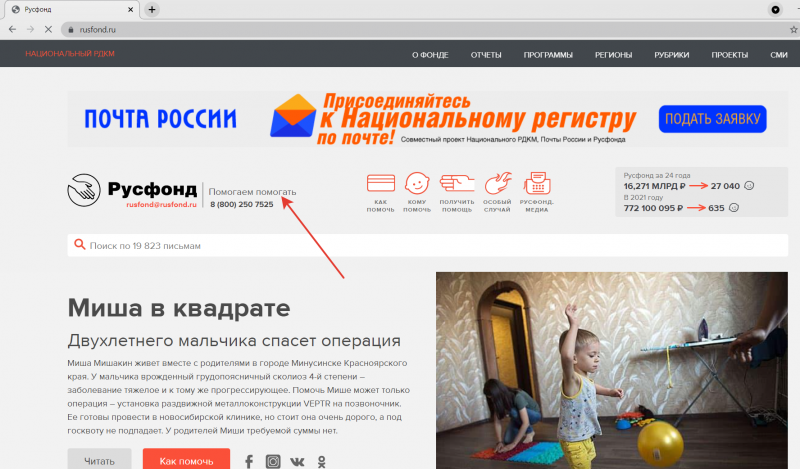800x469 pixels.
Task: Click the red 'Как помочь' button
Action: 186,460
